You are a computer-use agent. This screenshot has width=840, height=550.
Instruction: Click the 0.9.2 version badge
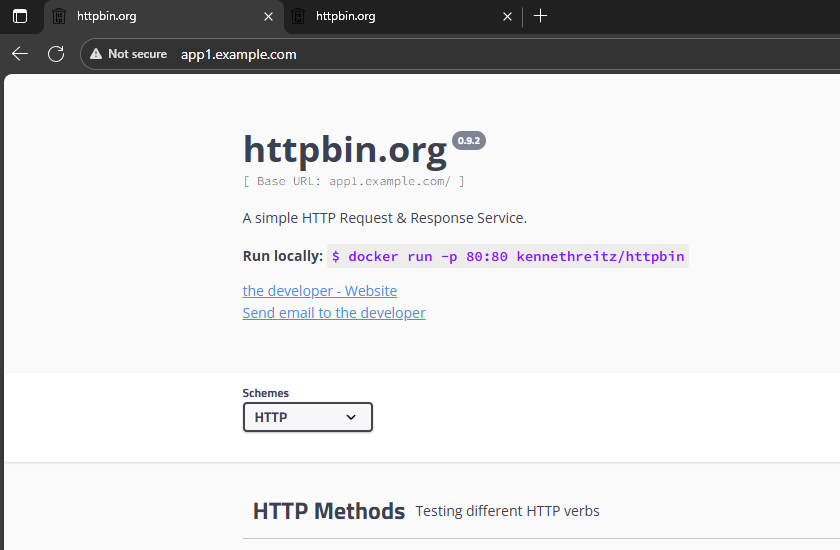[x=469, y=141]
